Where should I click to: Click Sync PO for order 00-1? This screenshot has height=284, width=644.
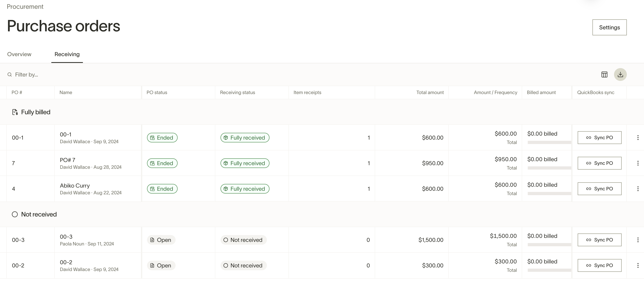(599, 137)
